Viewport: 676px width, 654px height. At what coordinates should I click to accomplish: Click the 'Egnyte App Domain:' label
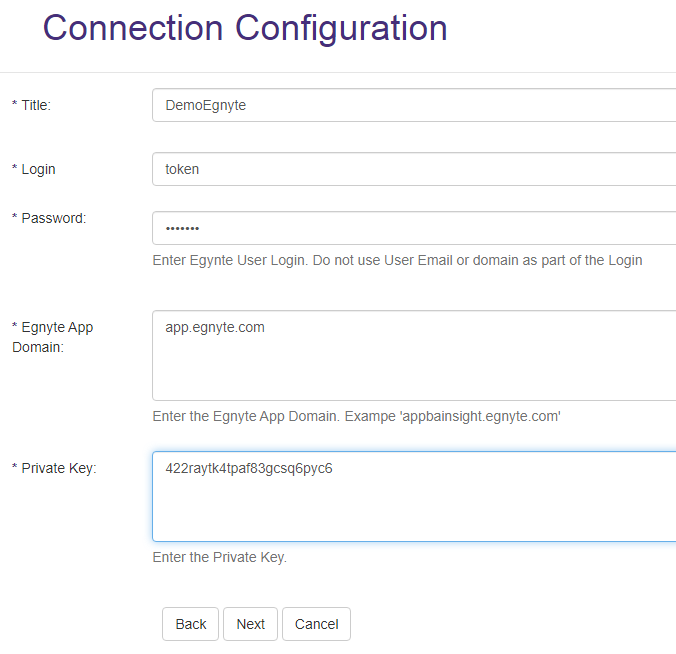pyautogui.click(x=56, y=337)
